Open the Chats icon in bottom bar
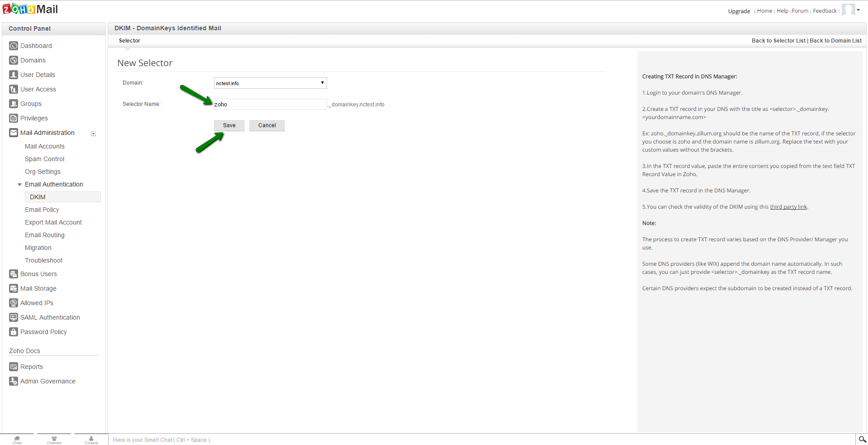The width and height of the screenshot is (868, 445). click(17, 440)
